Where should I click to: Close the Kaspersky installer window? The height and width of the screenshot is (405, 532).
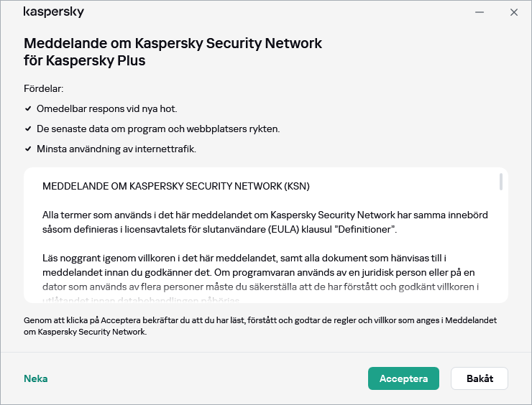point(513,12)
